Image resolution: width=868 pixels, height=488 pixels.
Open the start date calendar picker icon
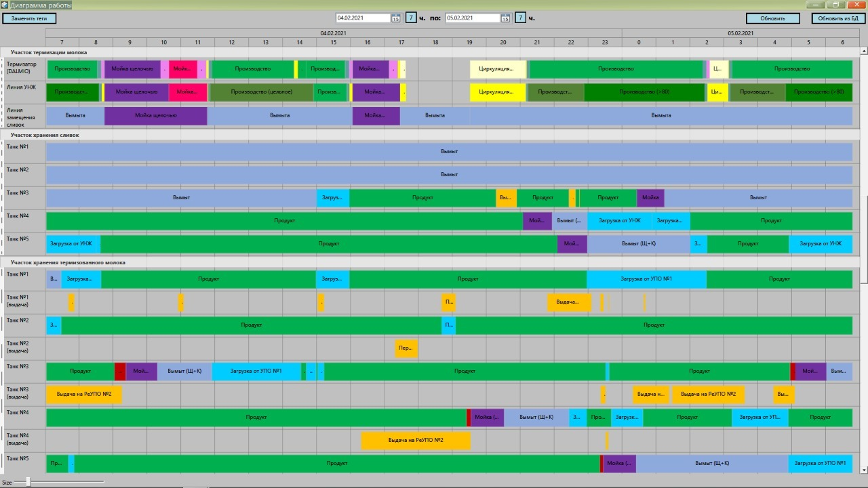click(x=395, y=18)
